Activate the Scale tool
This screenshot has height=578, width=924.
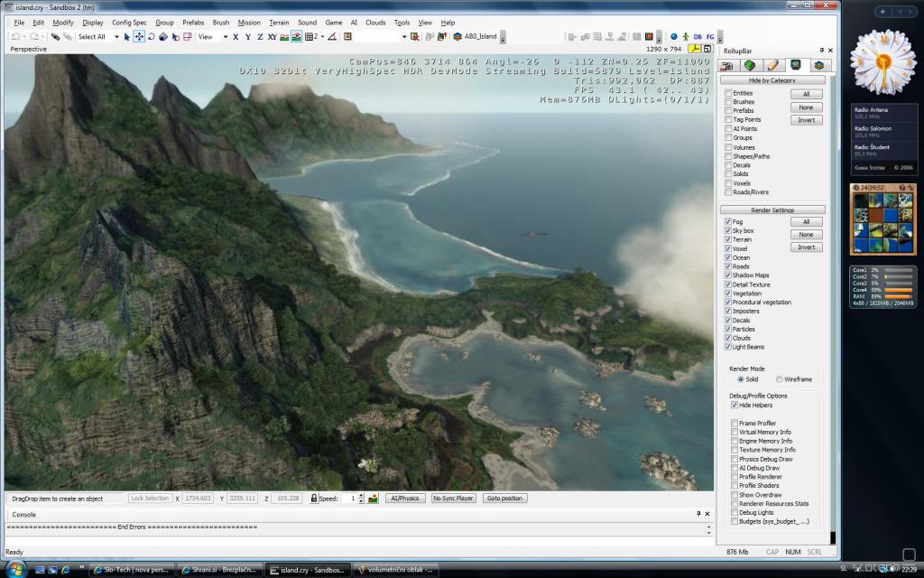click(x=163, y=36)
